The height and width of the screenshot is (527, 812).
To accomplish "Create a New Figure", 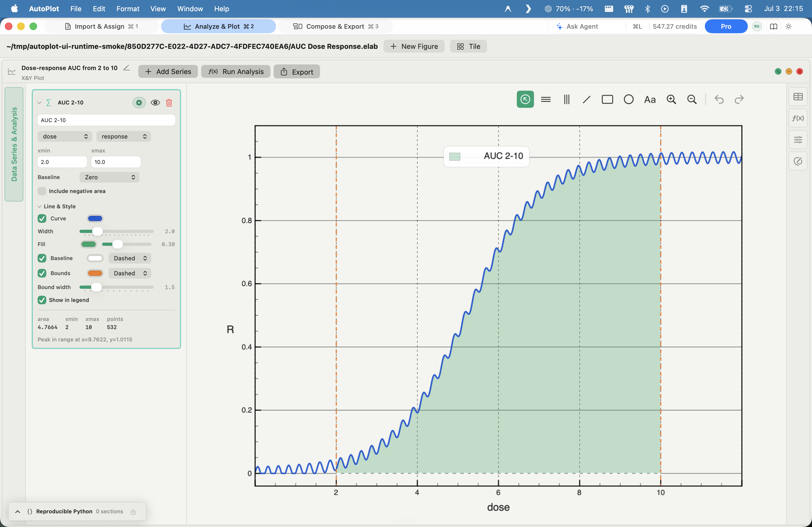I will click(x=414, y=46).
